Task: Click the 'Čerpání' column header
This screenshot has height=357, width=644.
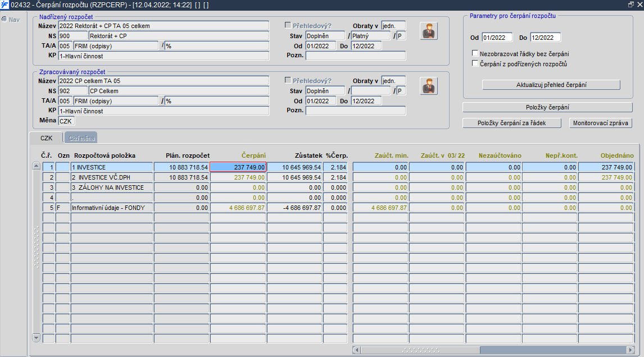Action: [253, 155]
